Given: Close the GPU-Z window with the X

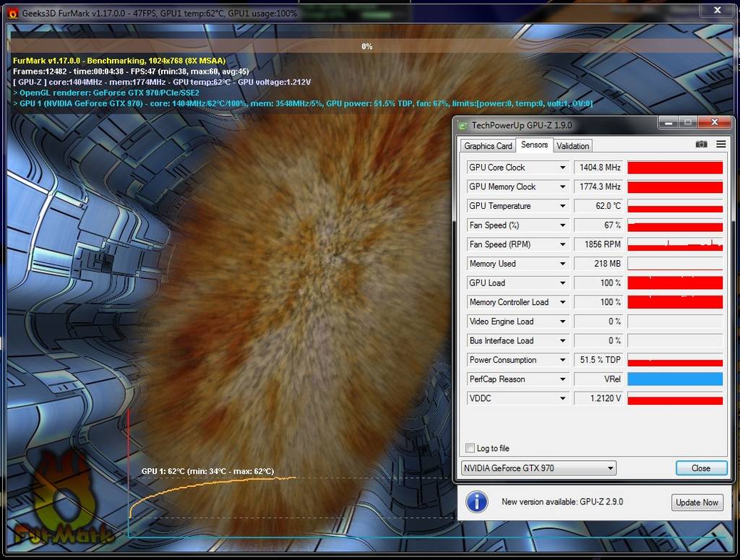Looking at the screenshot, I should click(715, 123).
